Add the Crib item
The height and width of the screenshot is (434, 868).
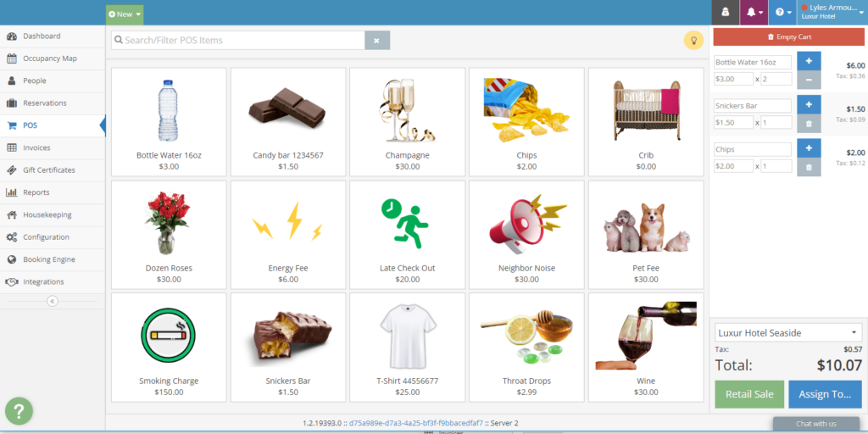tap(646, 121)
